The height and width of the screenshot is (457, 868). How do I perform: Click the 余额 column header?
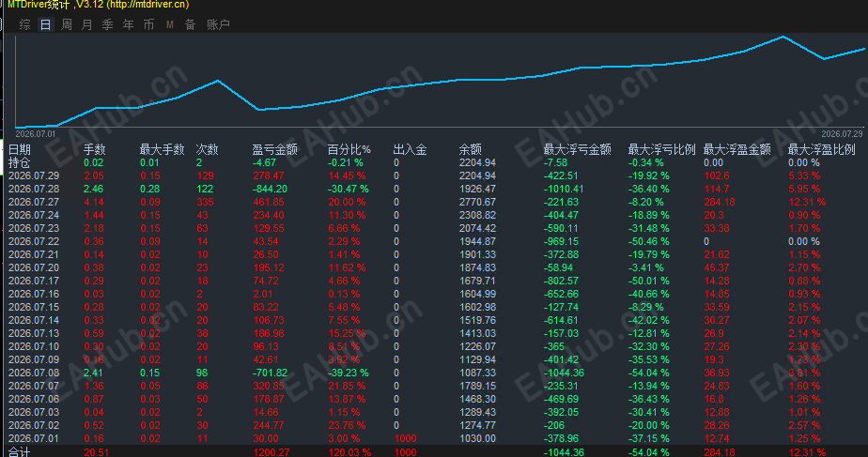point(471,149)
